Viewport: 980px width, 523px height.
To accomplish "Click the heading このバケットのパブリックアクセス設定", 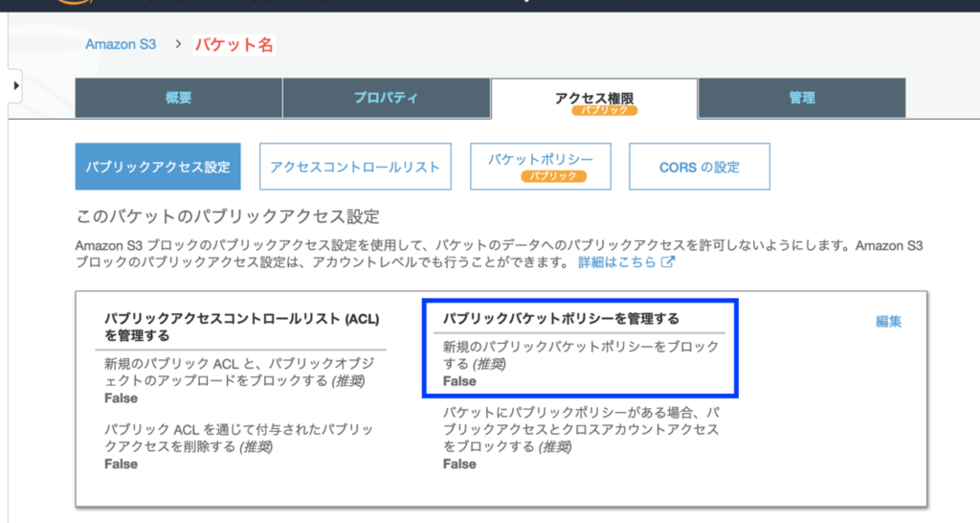I will point(228,216).
